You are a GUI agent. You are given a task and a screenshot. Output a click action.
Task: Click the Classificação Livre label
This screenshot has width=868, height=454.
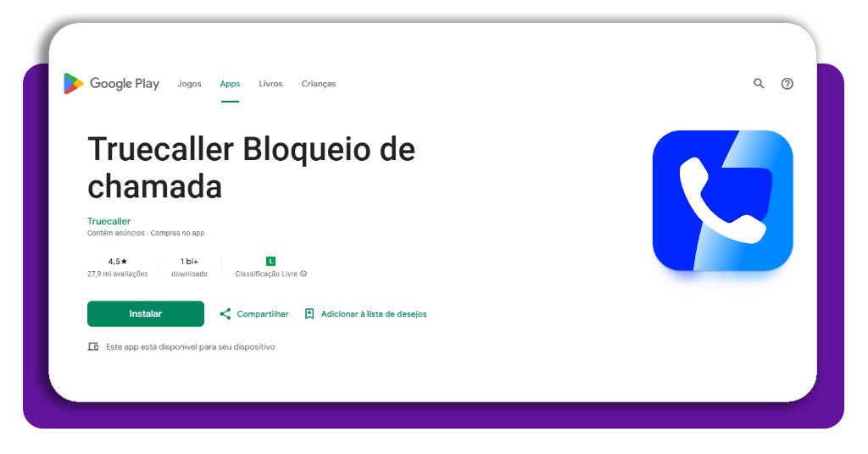point(266,274)
